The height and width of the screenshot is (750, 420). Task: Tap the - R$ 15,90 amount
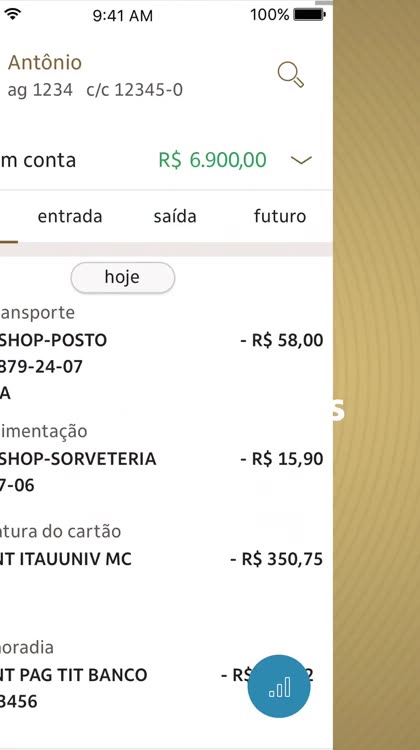click(282, 459)
